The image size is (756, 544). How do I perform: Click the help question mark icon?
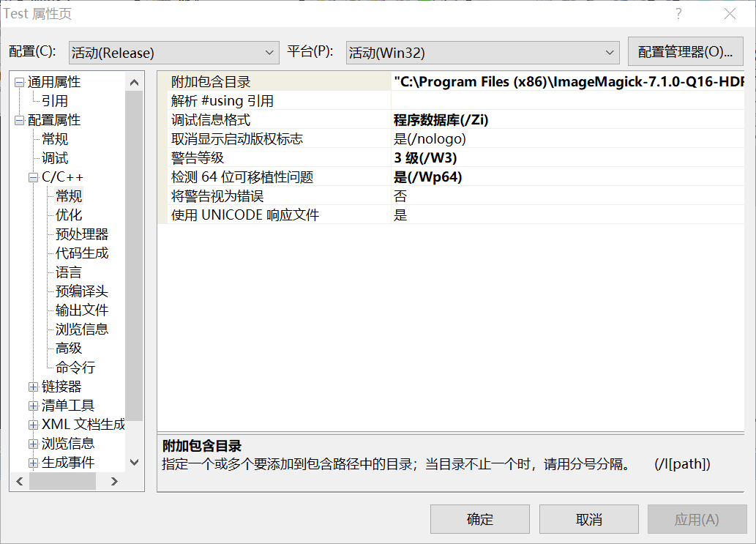click(x=678, y=14)
